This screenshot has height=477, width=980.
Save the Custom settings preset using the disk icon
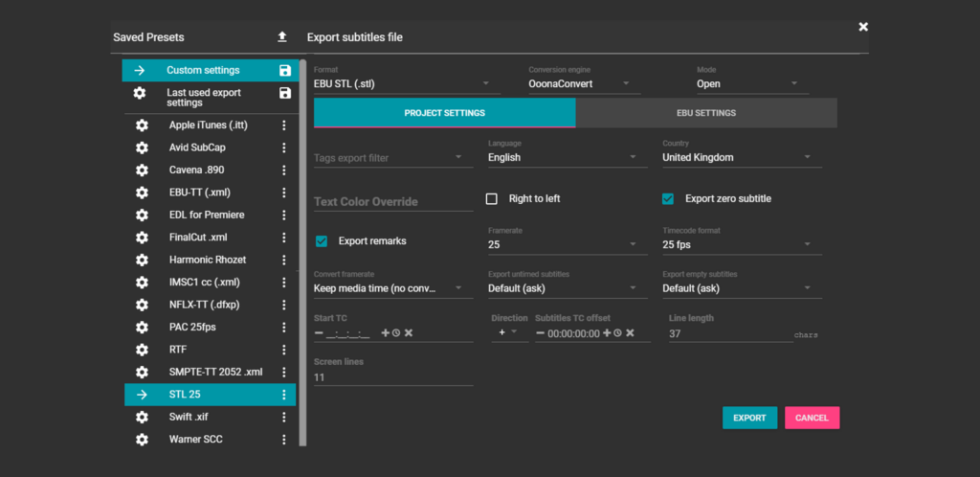click(285, 71)
